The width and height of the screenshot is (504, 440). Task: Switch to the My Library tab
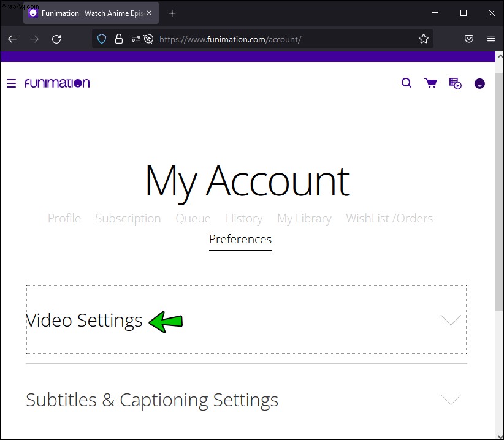(304, 218)
